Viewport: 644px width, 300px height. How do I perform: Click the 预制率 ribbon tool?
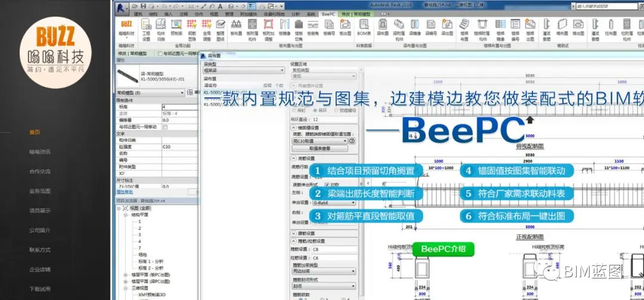click(x=176, y=27)
